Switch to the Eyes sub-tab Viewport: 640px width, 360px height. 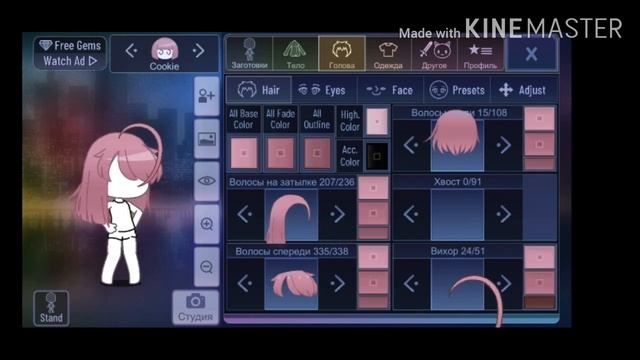pos(324,90)
